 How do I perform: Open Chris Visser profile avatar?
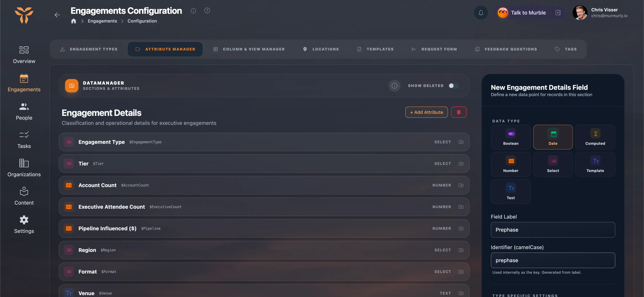click(580, 13)
